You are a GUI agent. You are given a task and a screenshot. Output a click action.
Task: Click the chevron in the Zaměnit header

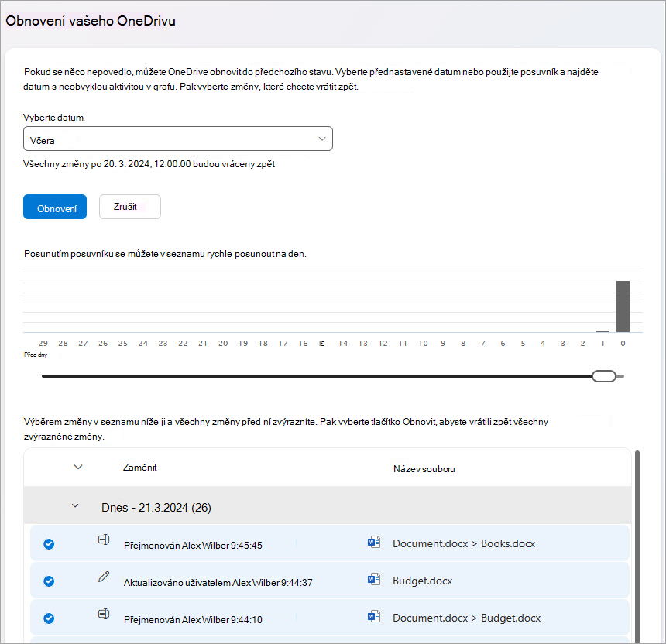78,467
